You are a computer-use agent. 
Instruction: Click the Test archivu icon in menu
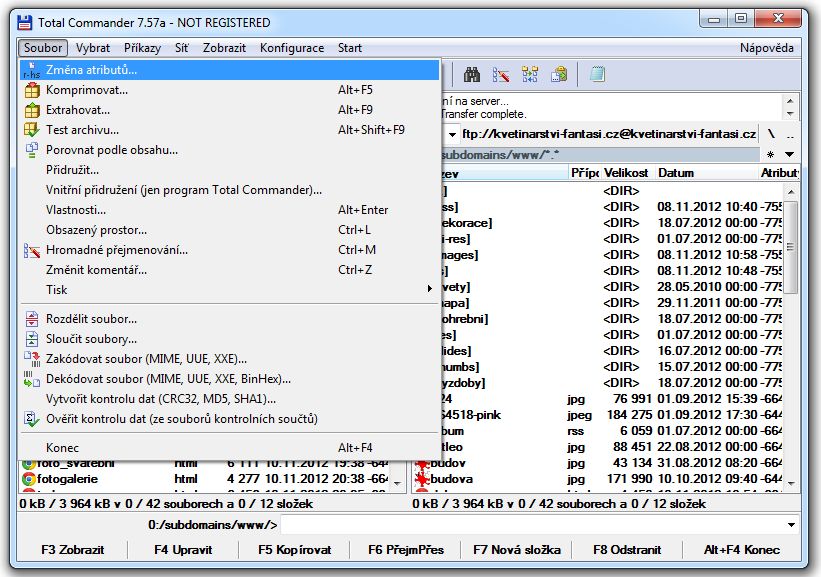(x=31, y=130)
